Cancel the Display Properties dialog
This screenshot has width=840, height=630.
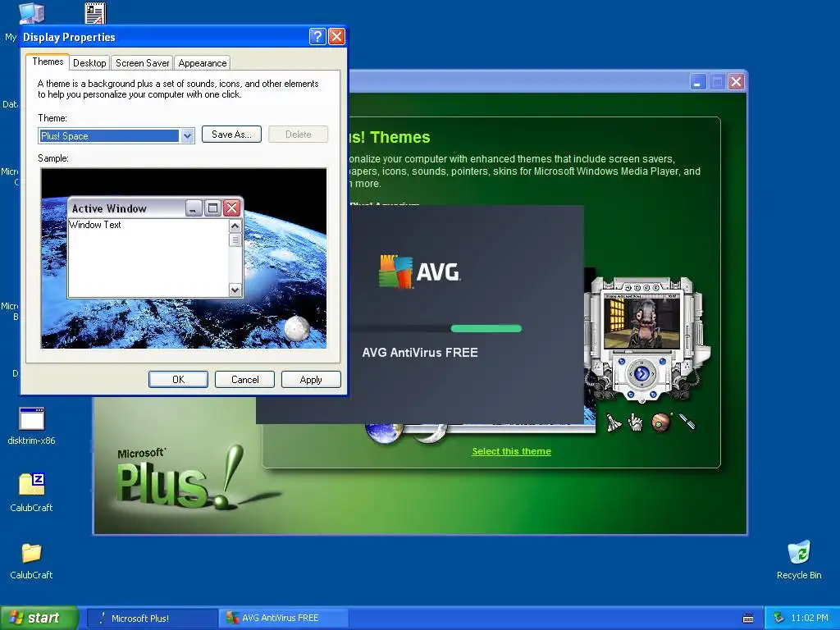pyautogui.click(x=244, y=379)
